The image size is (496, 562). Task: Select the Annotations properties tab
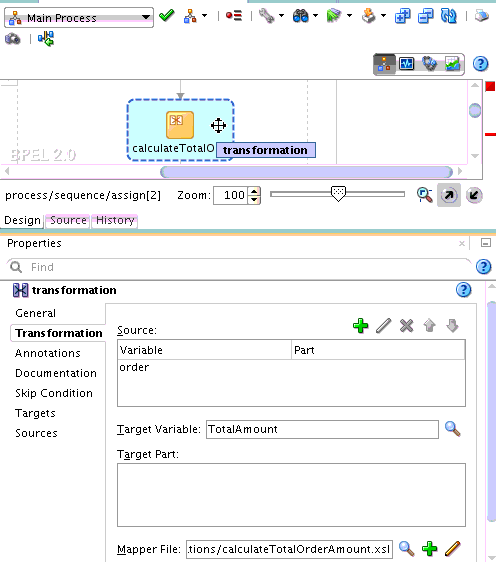click(48, 353)
